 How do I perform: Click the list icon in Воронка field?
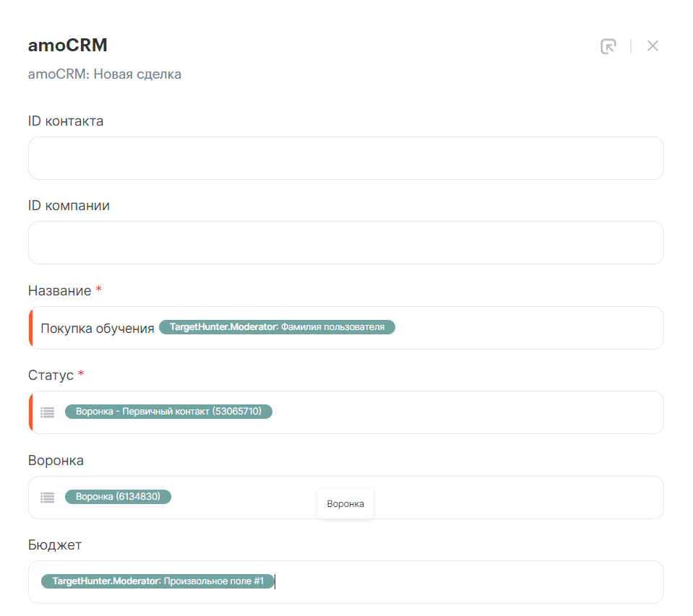[48, 498]
